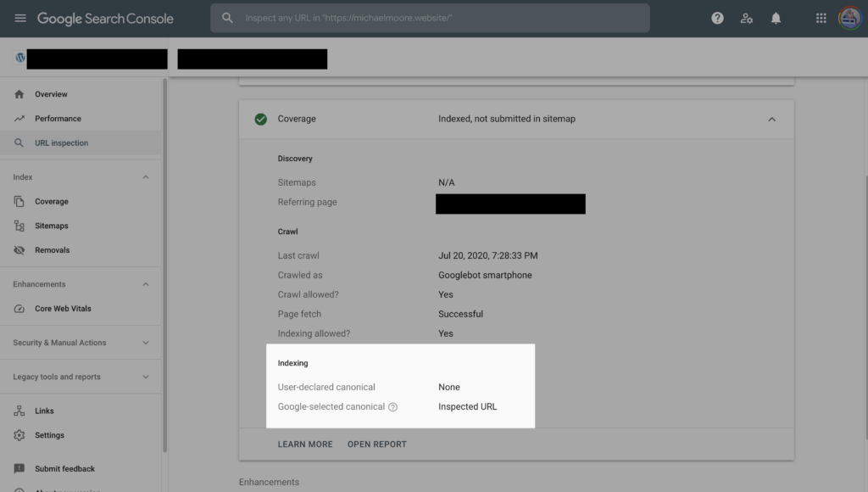The width and height of the screenshot is (868, 492).
Task: Click the Links network icon
Action: tap(19, 411)
